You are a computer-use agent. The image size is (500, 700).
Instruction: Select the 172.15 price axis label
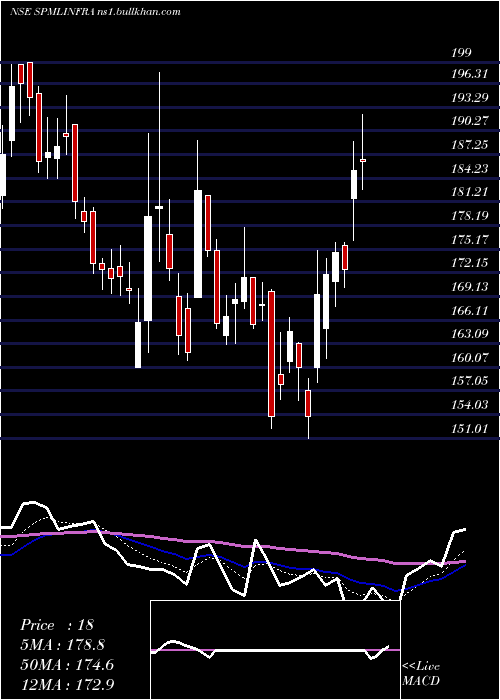click(470, 263)
